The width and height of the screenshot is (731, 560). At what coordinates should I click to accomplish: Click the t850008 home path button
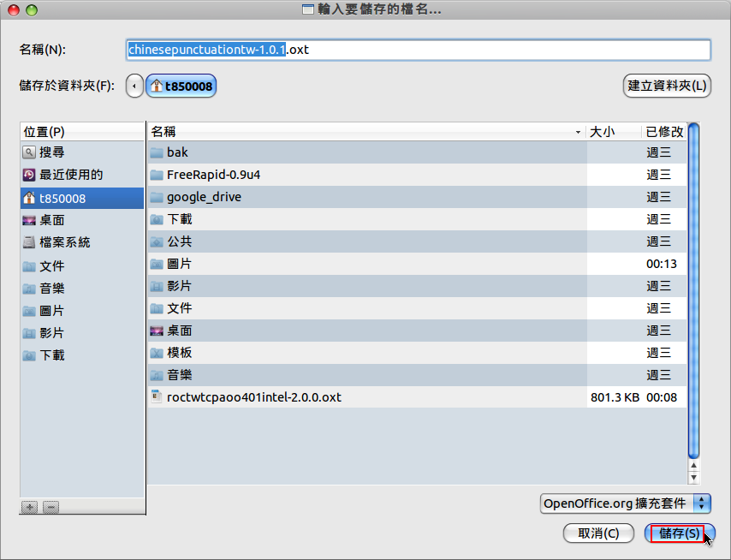(x=181, y=86)
